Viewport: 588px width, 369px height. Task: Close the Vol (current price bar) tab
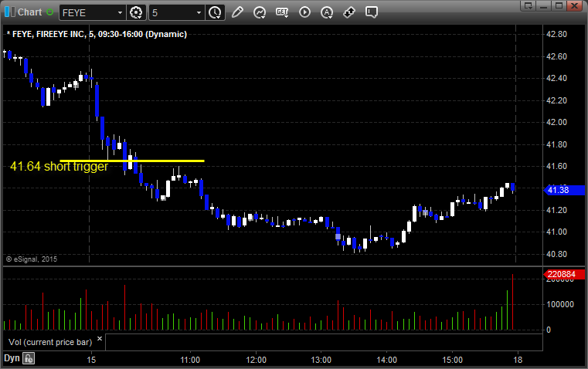tap(99, 338)
